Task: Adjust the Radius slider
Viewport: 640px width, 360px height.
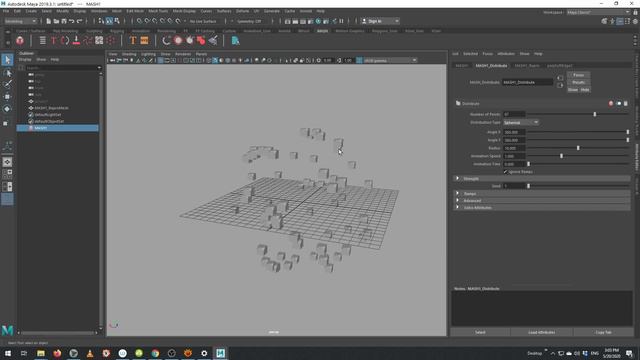Action: (578, 148)
